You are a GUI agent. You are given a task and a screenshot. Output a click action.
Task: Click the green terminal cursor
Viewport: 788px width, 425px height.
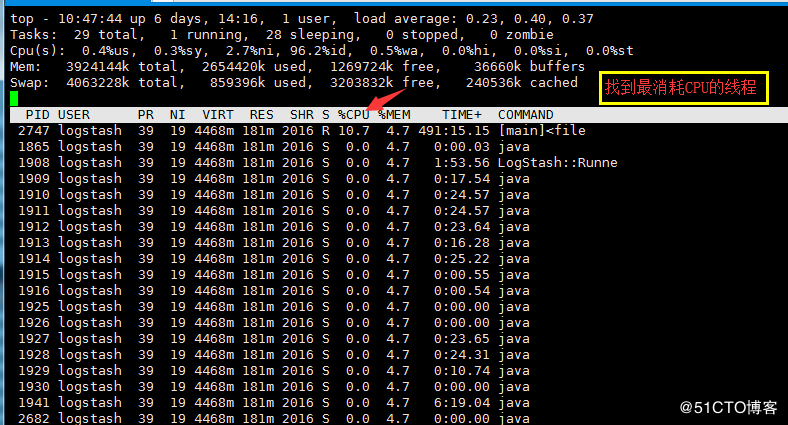pos(14,98)
